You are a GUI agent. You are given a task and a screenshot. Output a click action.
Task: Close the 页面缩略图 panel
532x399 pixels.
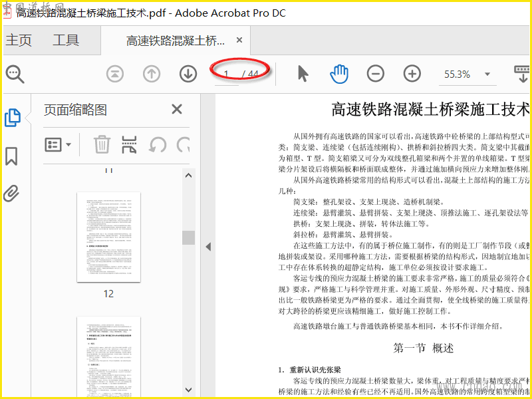177,110
